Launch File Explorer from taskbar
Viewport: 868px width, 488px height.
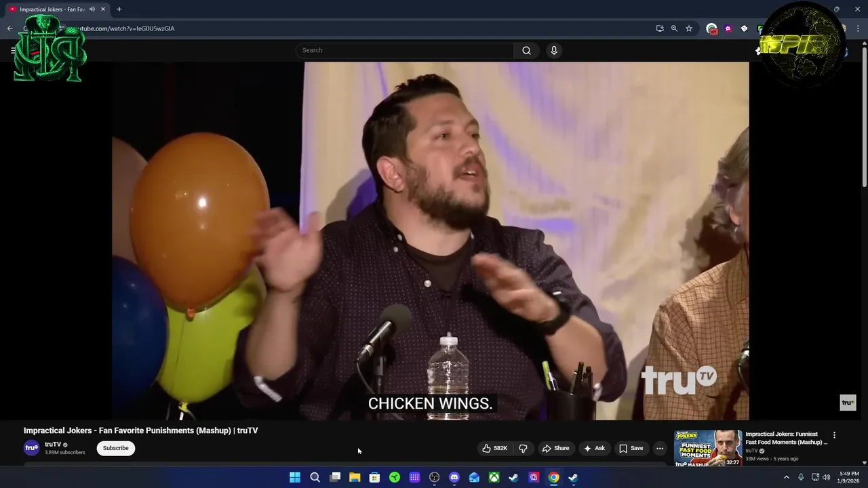click(x=355, y=477)
